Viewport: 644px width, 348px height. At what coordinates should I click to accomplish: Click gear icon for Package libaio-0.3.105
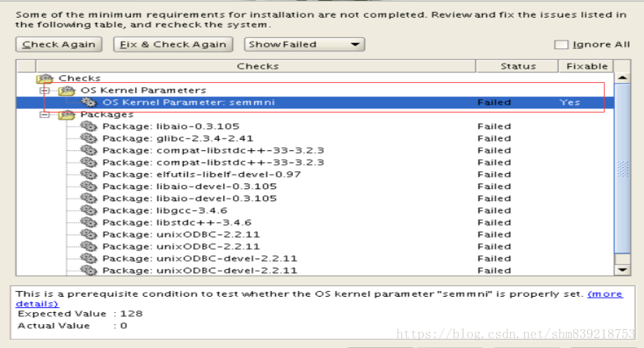click(x=89, y=127)
